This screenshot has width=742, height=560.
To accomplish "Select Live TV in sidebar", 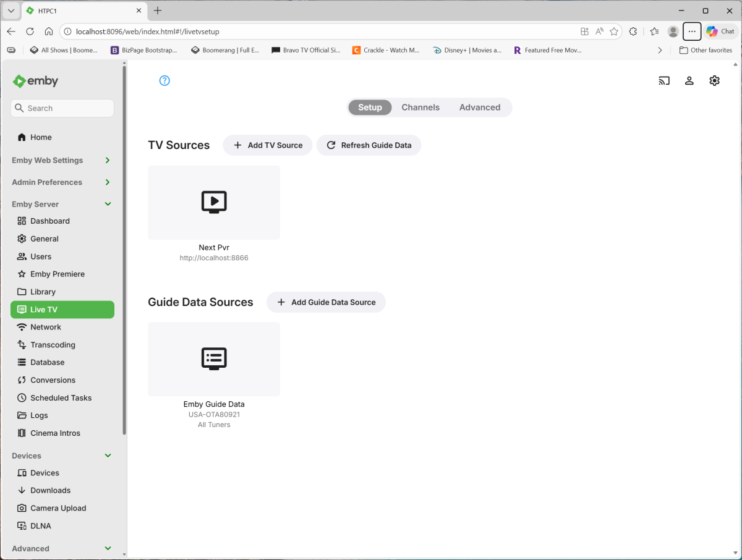I will [62, 310].
